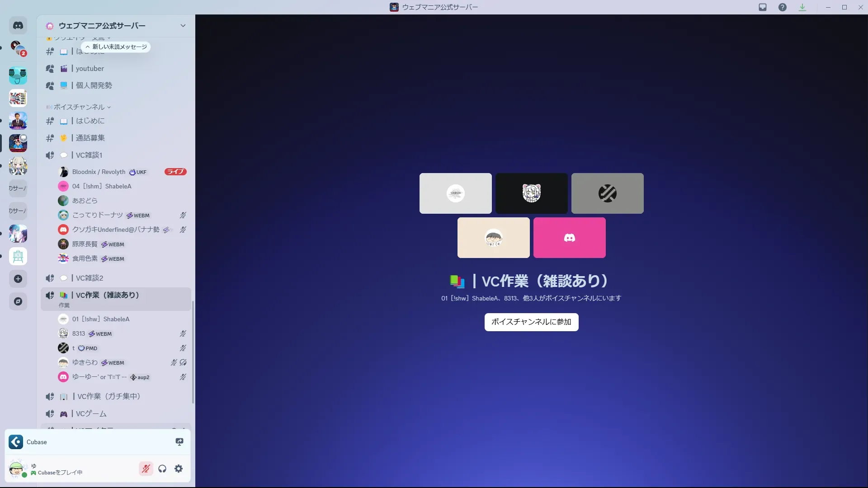The image size is (868, 488).
Task: Open the help question mark icon
Action: 783,7
